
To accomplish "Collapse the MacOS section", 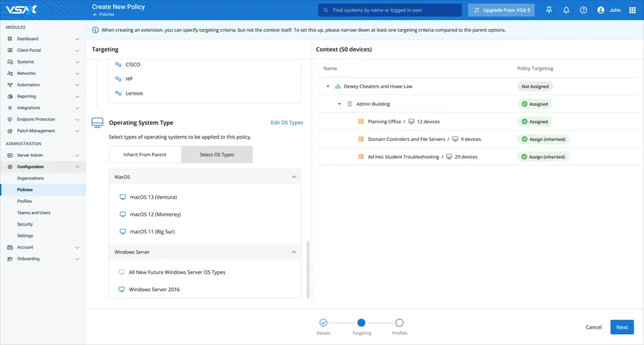I will [294, 177].
